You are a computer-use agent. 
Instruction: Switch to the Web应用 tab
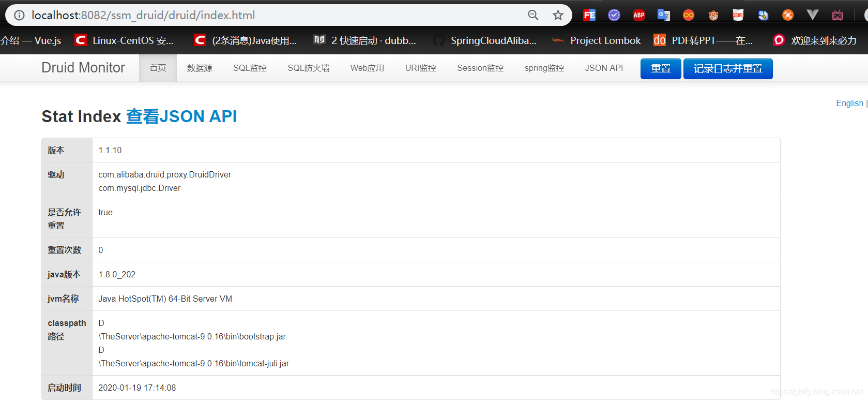(367, 68)
